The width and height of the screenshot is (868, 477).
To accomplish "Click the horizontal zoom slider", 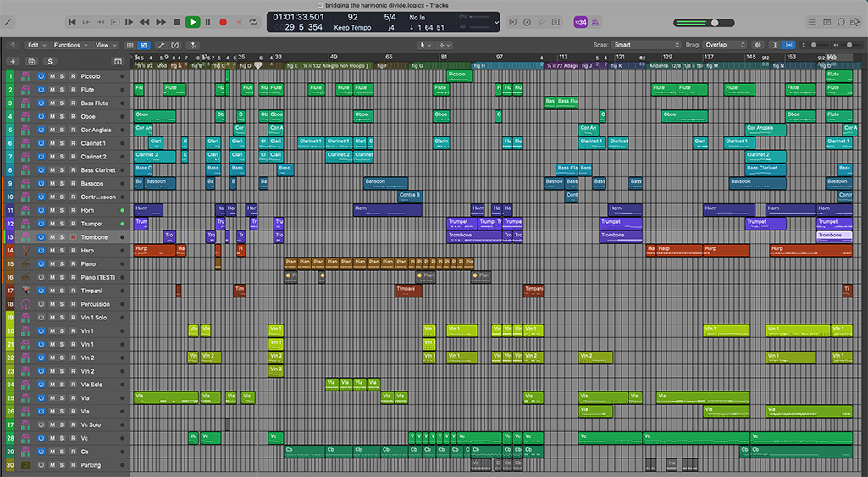I will pos(853,45).
